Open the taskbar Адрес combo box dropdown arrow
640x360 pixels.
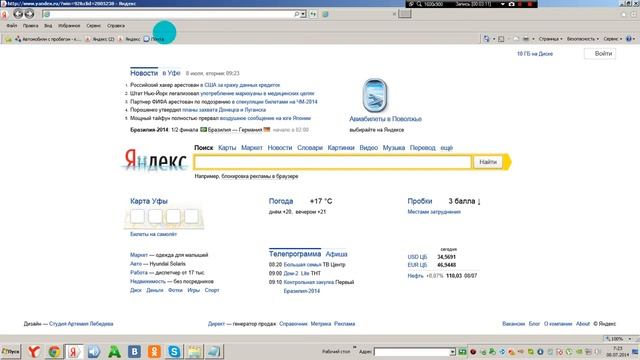(x=452, y=352)
